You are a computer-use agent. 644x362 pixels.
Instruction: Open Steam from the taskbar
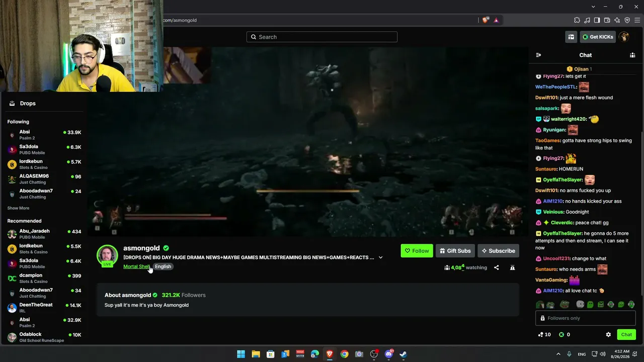click(403, 354)
